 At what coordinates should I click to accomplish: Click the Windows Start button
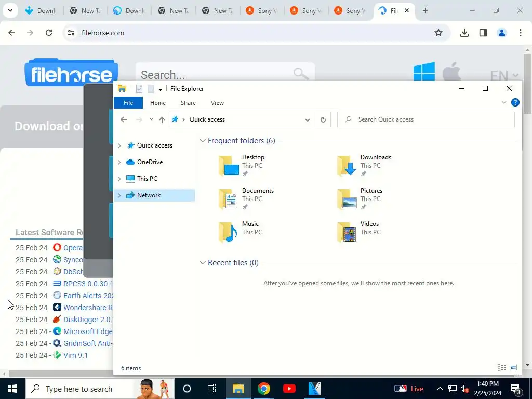(x=12, y=389)
